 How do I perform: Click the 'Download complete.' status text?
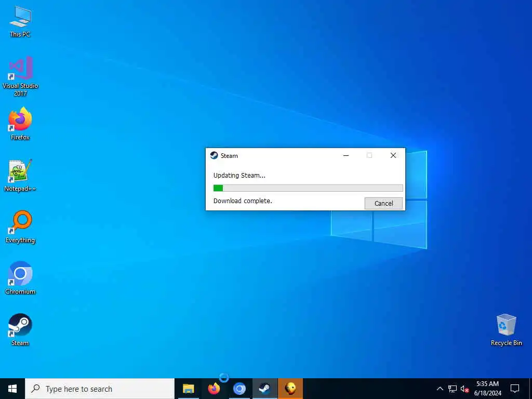coord(243,201)
